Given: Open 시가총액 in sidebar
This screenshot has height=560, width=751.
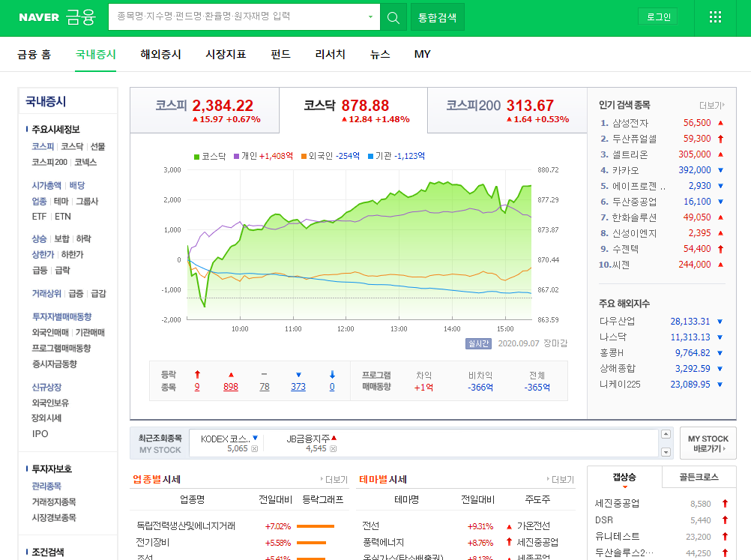Looking at the screenshot, I should 46,186.
